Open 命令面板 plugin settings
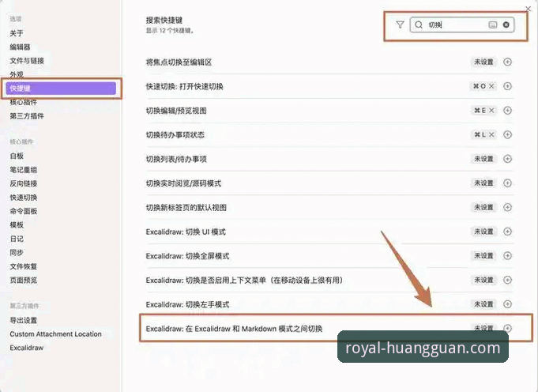Viewport: 538px width, 392px height. [x=24, y=211]
